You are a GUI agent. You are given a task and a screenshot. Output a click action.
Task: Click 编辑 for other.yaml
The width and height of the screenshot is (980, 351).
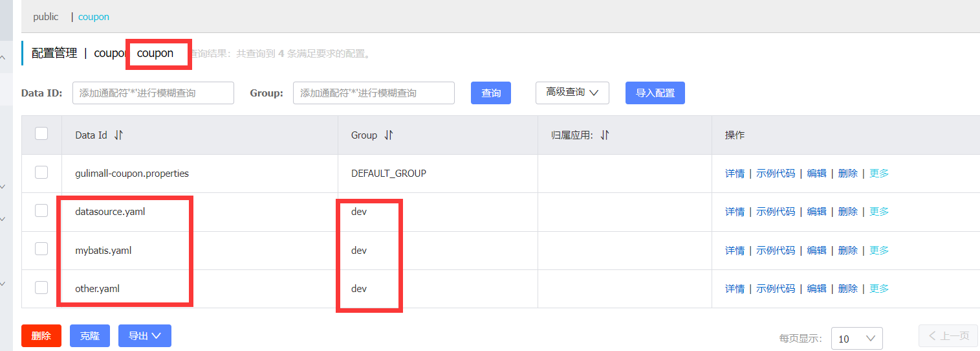[817, 289]
